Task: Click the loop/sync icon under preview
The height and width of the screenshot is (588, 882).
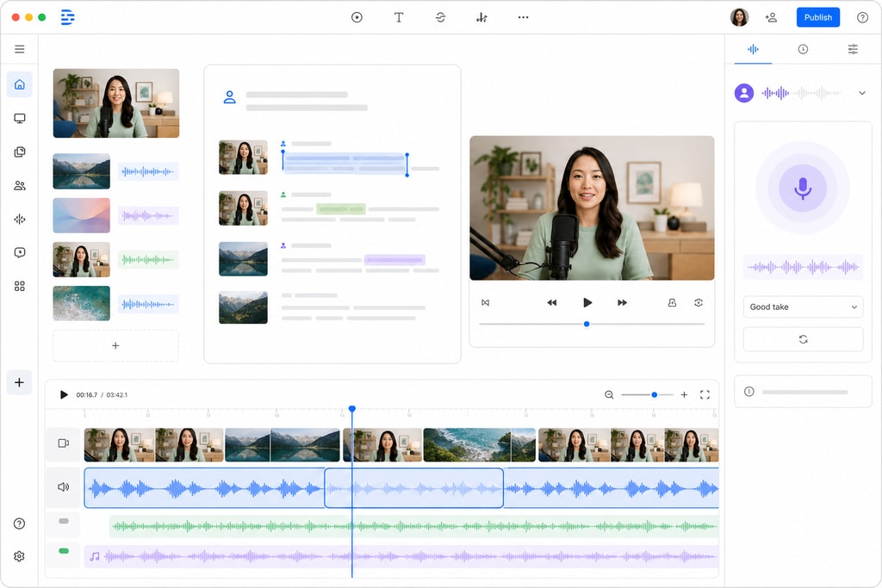Action: click(x=698, y=302)
